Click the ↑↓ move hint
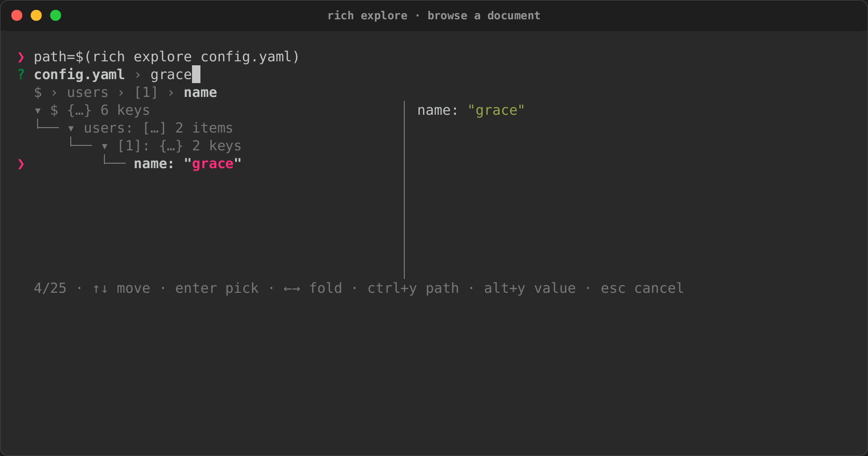 tap(121, 288)
